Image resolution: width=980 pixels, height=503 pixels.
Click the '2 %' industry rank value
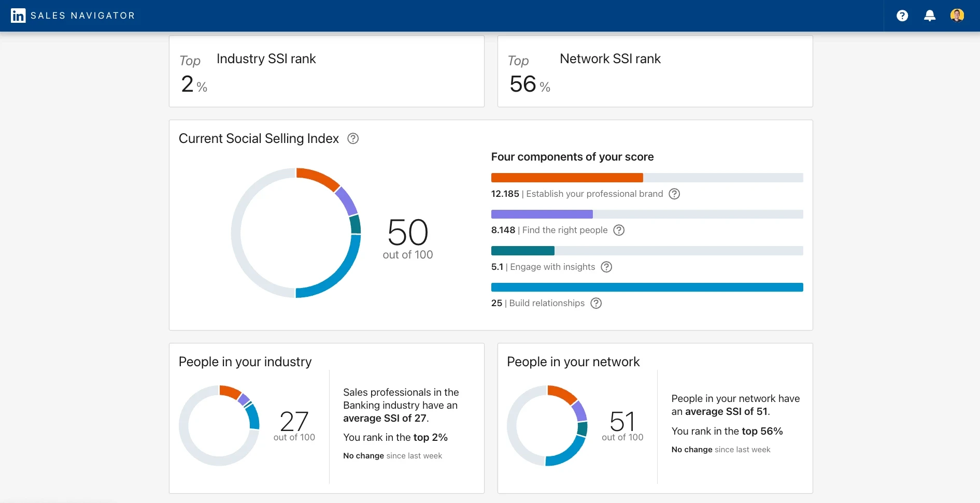pos(194,84)
